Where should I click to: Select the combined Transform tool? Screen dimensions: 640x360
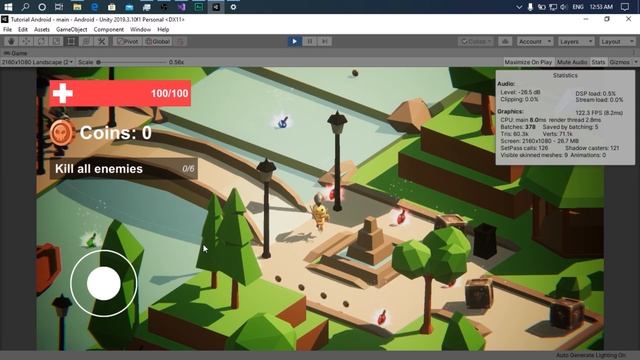pyautogui.click(x=86, y=41)
